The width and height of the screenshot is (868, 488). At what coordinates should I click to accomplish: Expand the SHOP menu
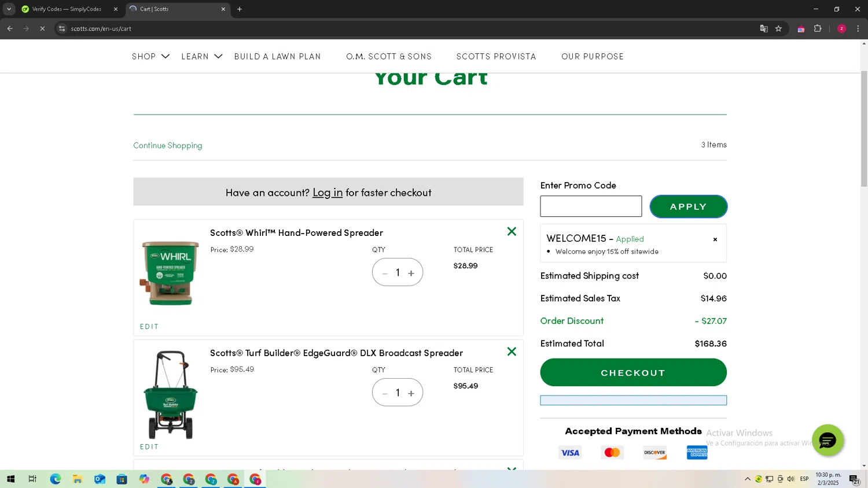(x=150, y=56)
